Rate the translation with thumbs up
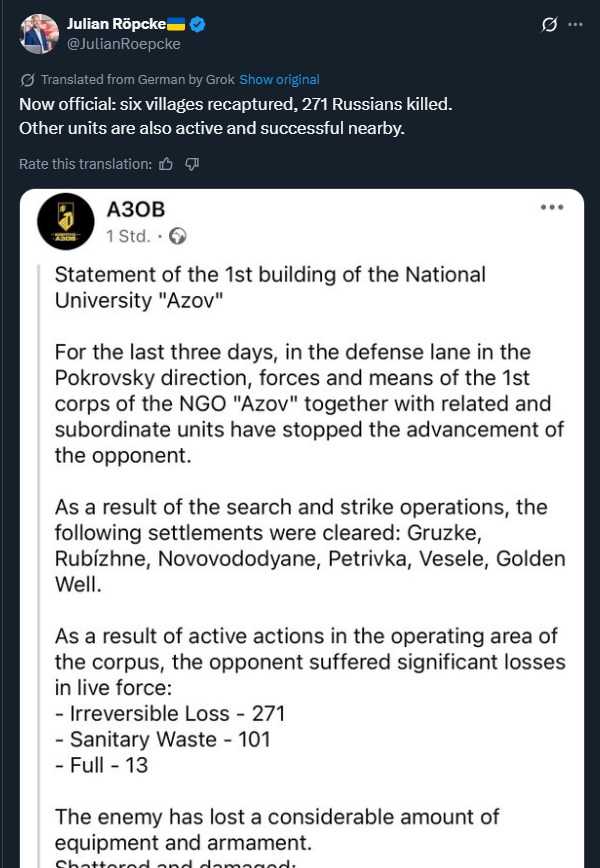600x868 pixels. (x=166, y=163)
